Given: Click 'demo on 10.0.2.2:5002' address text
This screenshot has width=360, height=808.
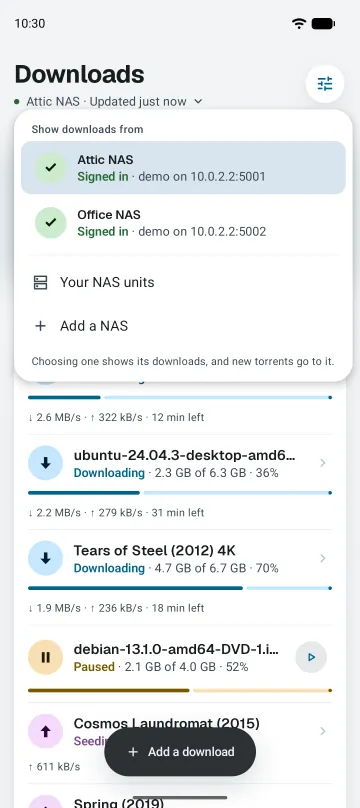Looking at the screenshot, I should [202, 232].
